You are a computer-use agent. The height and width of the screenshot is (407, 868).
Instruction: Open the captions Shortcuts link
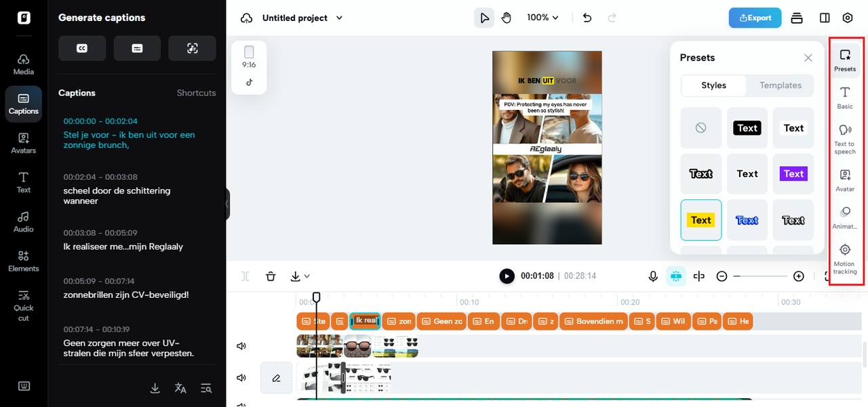point(196,93)
